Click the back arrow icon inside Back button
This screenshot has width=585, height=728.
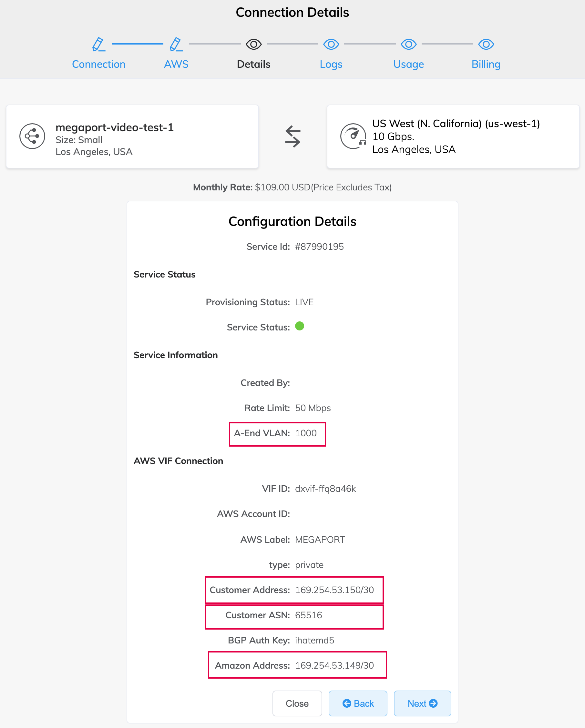(x=346, y=703)
